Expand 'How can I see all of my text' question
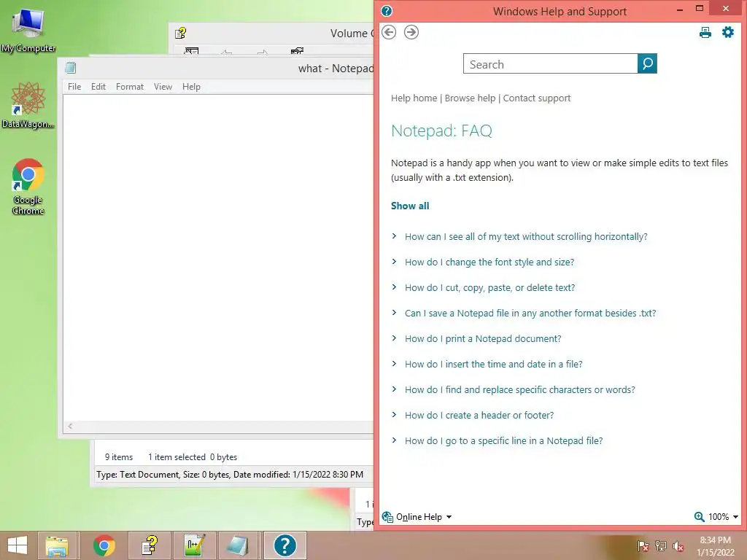747x560 pixels. pyautogui.click(x=526, y=237)
